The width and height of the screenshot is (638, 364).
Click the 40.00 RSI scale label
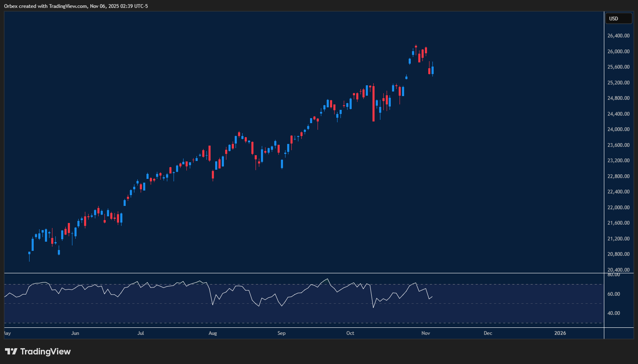click(614, 313)
